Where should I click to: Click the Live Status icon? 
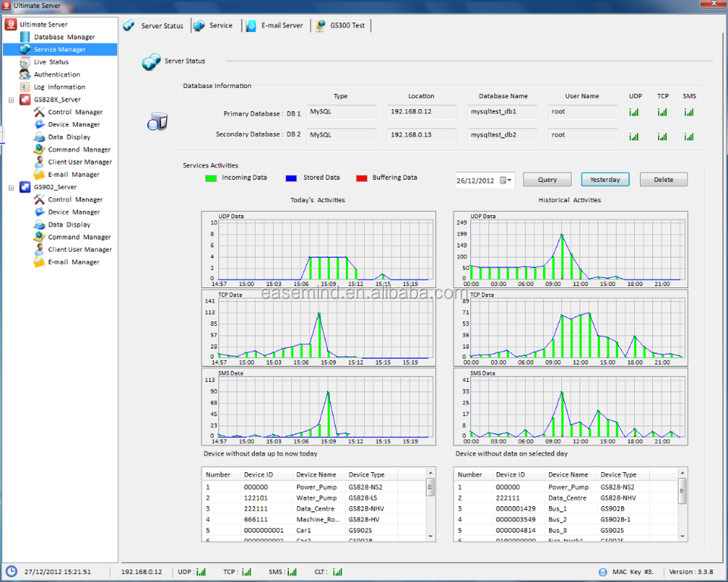(x=25, y=62)
